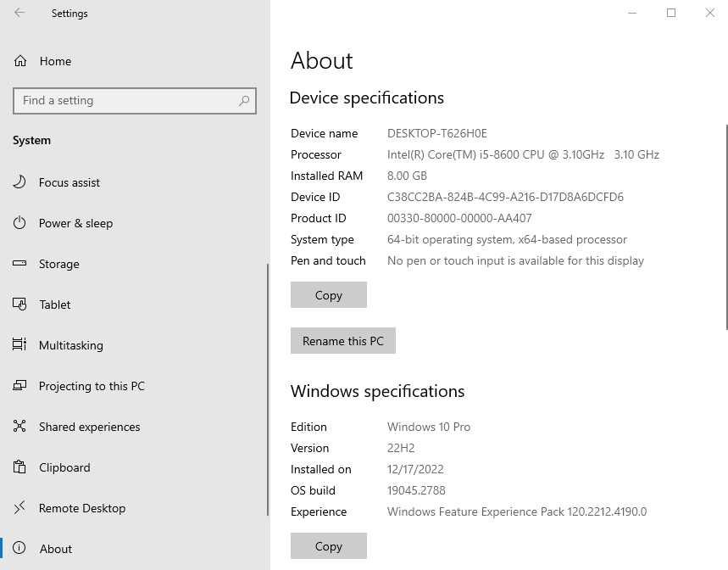Click the Projecting to this PC icon
This screenshot has width=728, height=570.
coord(19,386)
